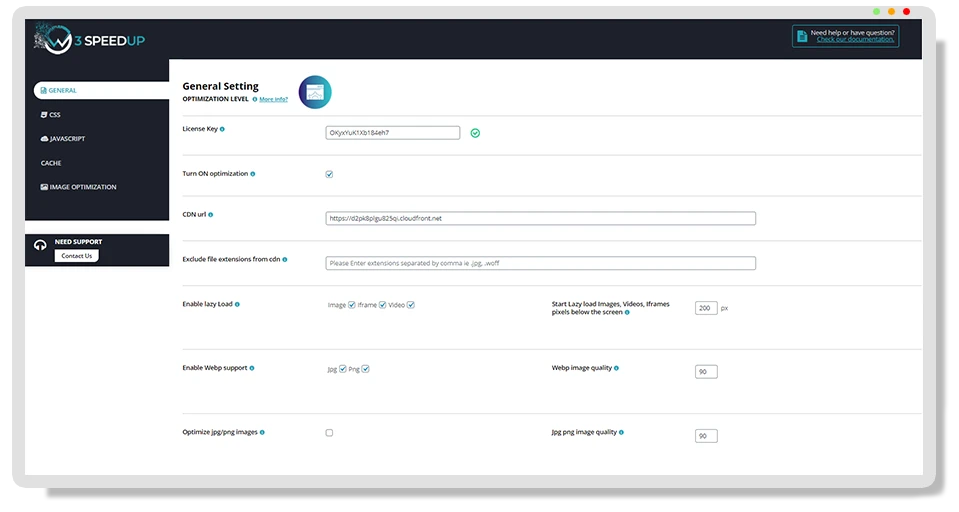
Task: Focus the lazy load pixels field
Action: 706,308
